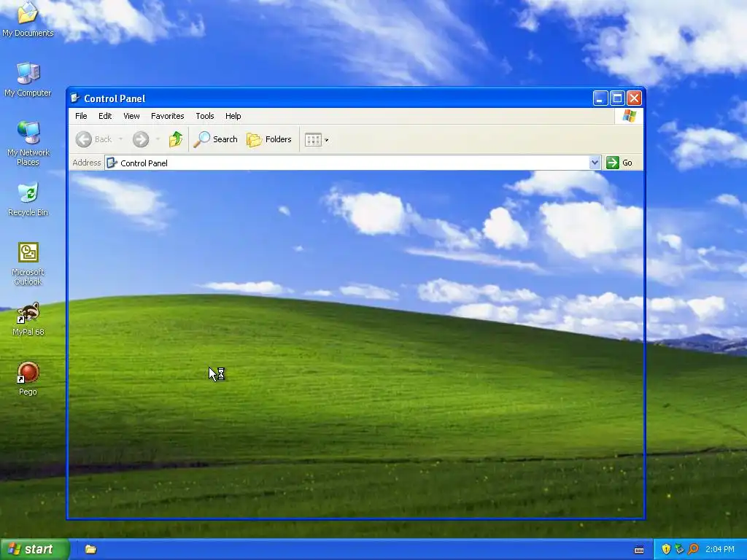The height and width of the screenshot is (560, 747).
Task: Click the keyboard icon on the taskbar
Action: [x=639, y=550]
